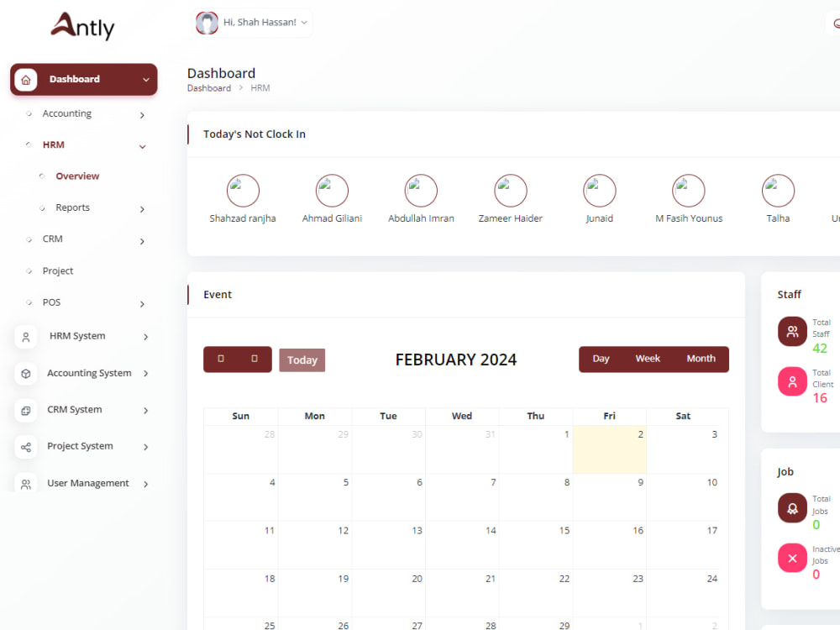
Task: Switch calendar to Month view
Action: pyautogui.click(x=701, y=359)
